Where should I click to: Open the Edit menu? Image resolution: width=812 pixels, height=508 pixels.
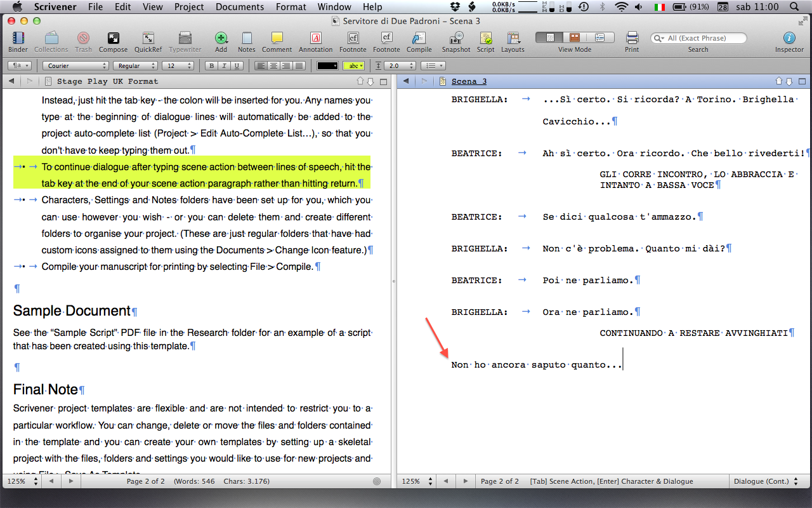coord(123,7)
